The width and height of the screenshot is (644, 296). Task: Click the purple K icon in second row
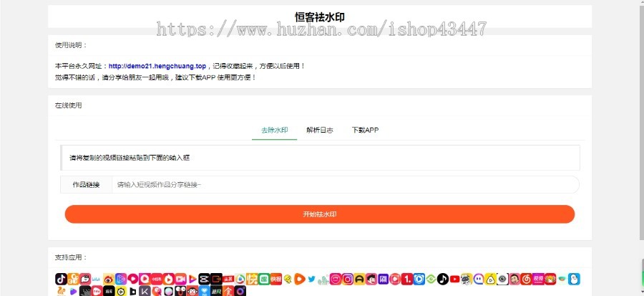click(145, 291)
